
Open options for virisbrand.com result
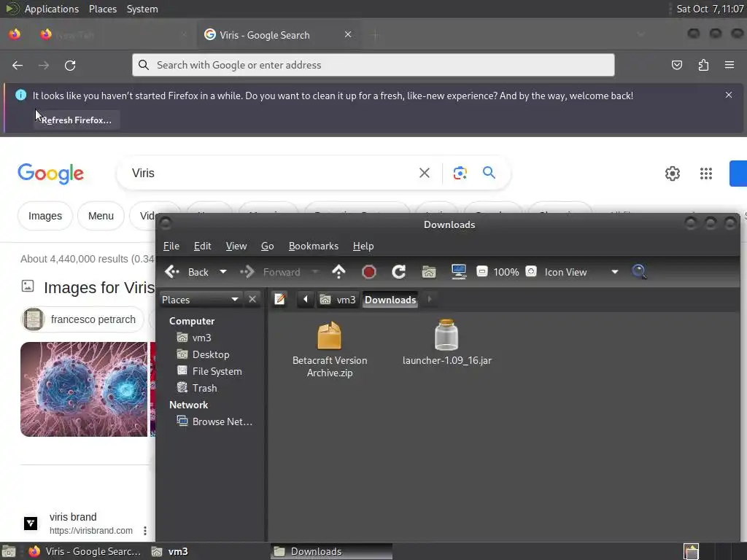[x=145, y=531]
